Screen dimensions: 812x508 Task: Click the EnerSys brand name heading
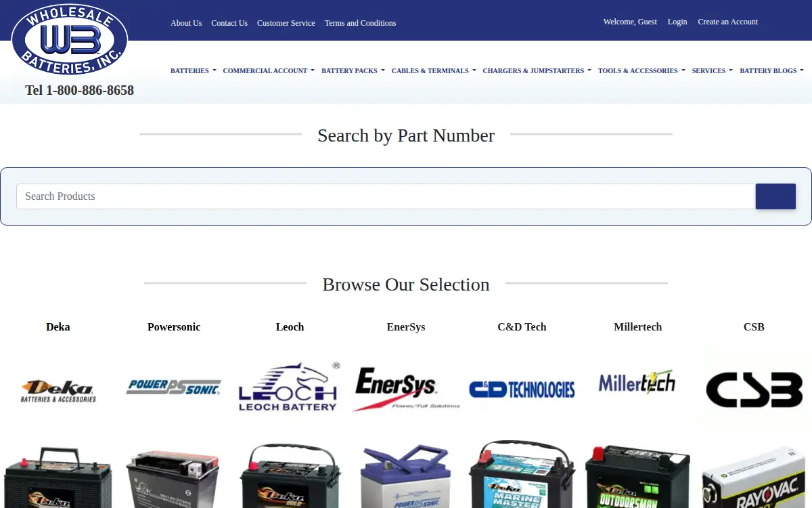click(406, 327)
